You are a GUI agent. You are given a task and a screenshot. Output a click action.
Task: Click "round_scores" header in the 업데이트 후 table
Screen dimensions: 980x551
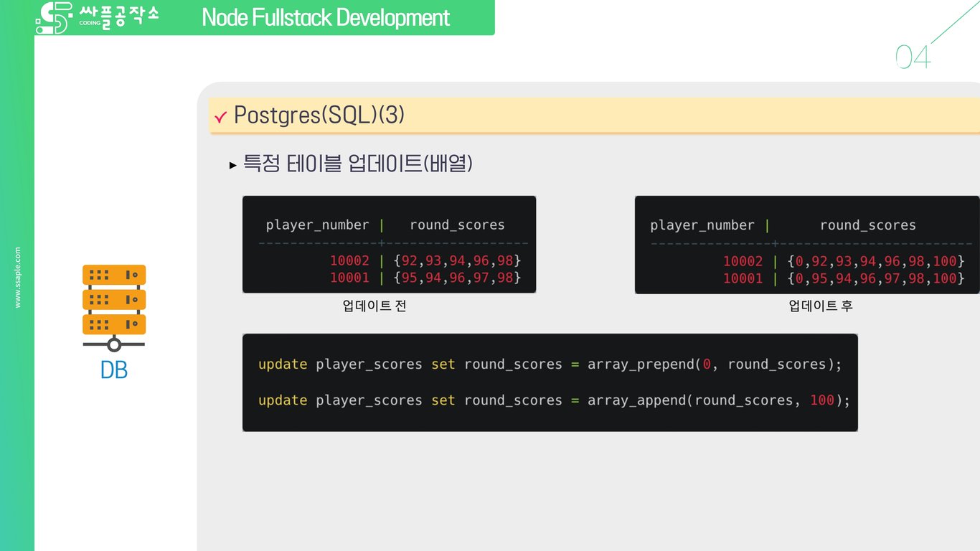(x=868, y=225)
